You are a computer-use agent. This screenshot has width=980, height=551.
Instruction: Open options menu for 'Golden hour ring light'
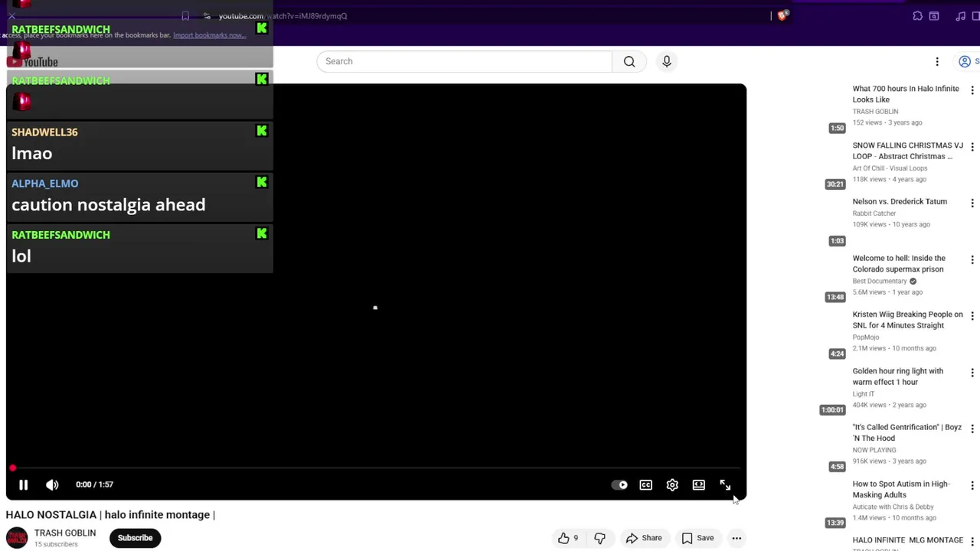point(972,373)
